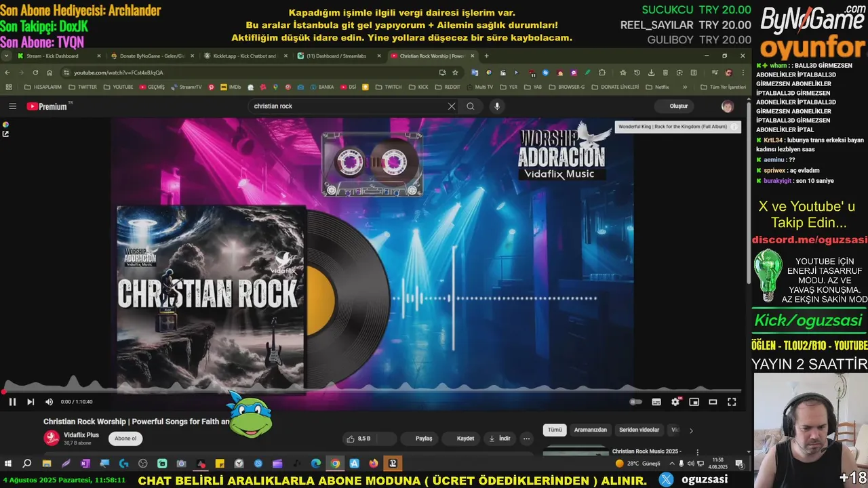Open the HESAPLARIM bookmark folder
The height and width of the screenshot is (488, 868).
point(43,87)
